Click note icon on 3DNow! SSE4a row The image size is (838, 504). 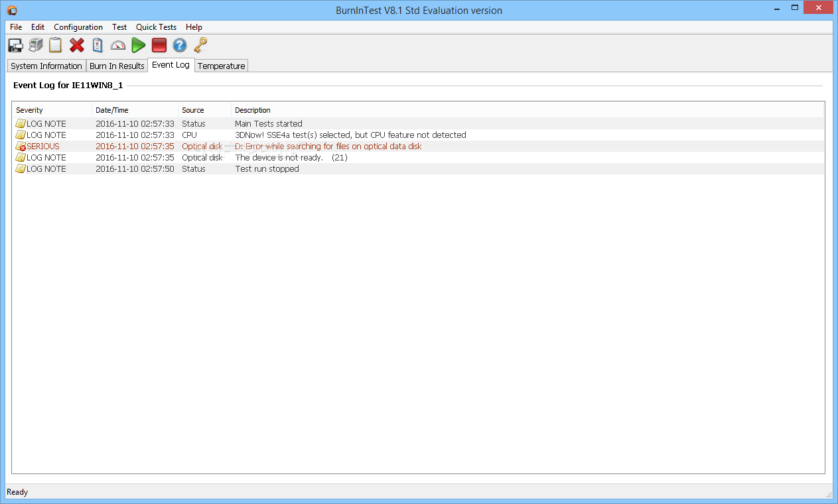tap(21, 135)
